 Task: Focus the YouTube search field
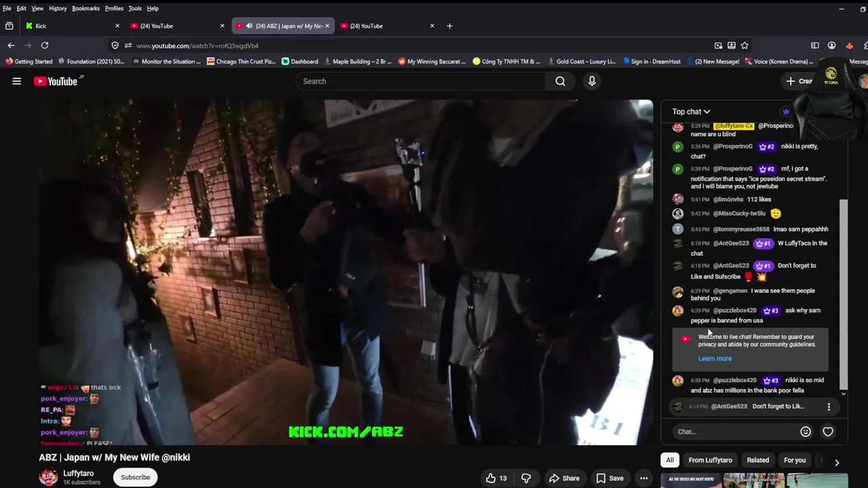[x=420, y=81]
